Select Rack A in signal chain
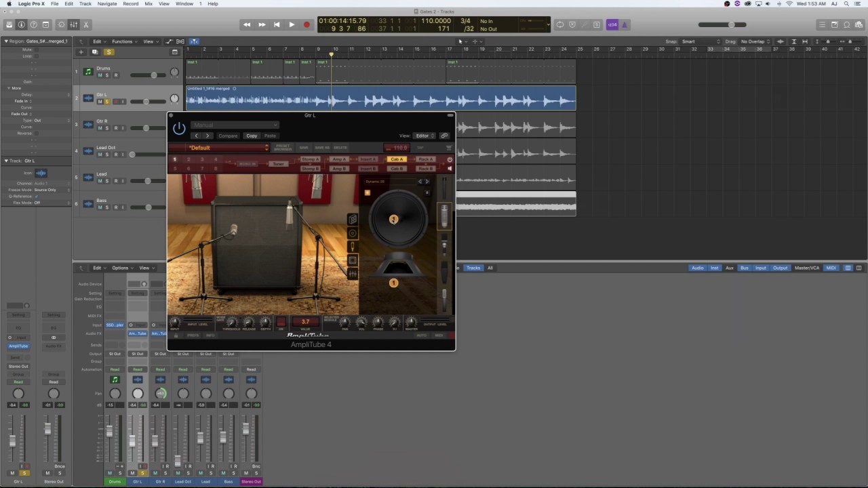Viewport: 868px width, 488px height. coord(425,159)
